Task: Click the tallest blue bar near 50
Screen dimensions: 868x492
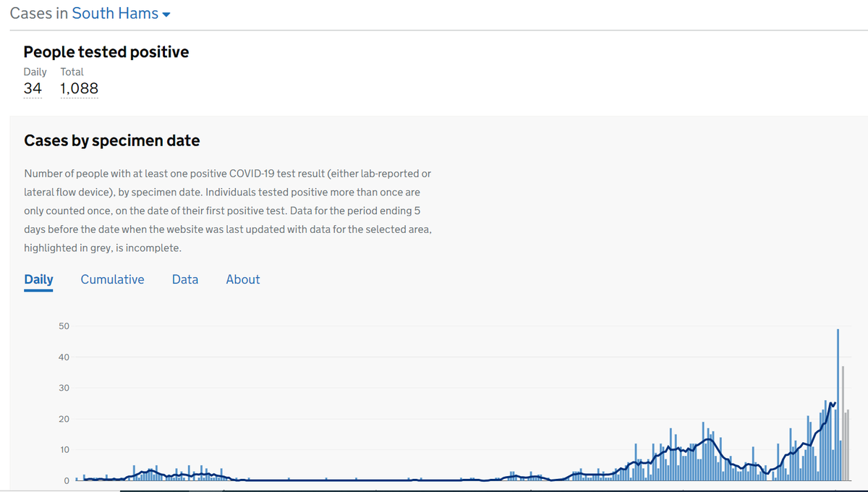Action: 838,404
